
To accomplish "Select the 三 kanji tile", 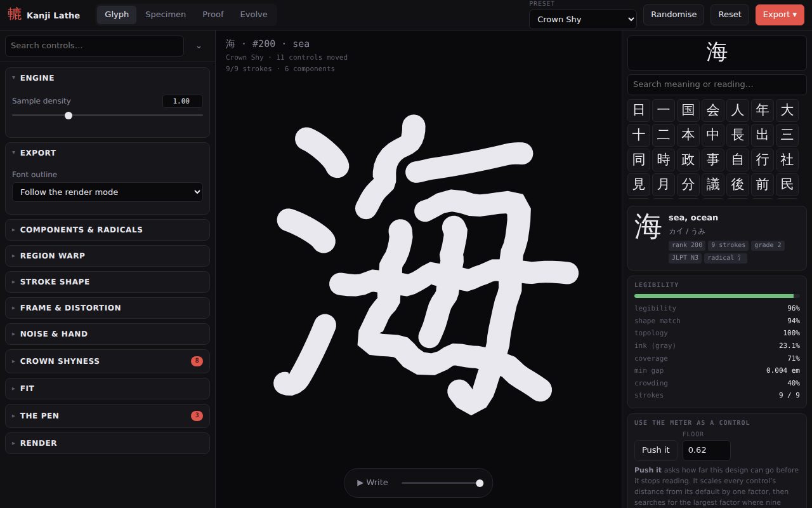I will tap(787, 135).
